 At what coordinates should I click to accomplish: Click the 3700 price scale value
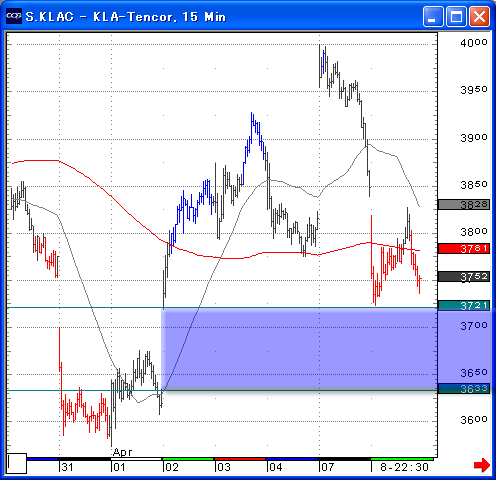coord(474,325)
